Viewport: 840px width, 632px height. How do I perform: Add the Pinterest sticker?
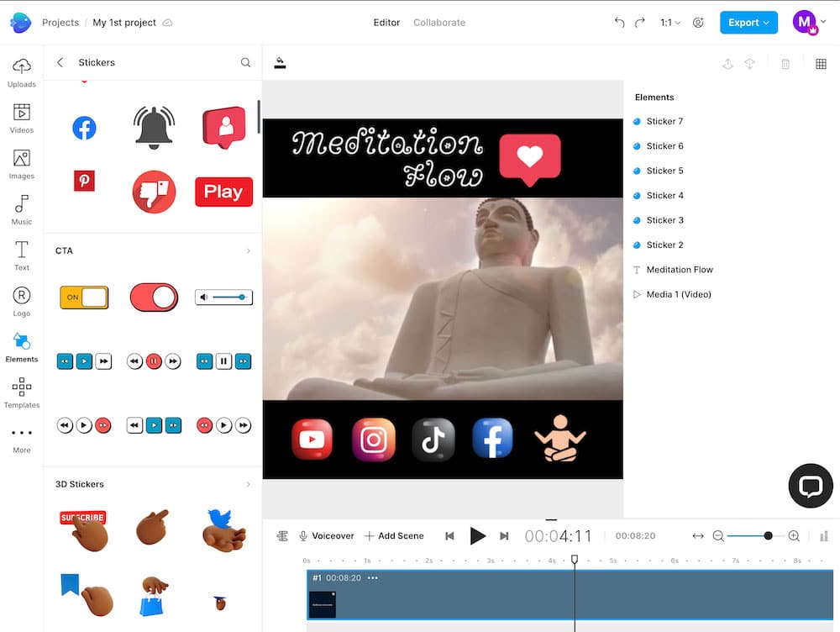click(84, 181)
